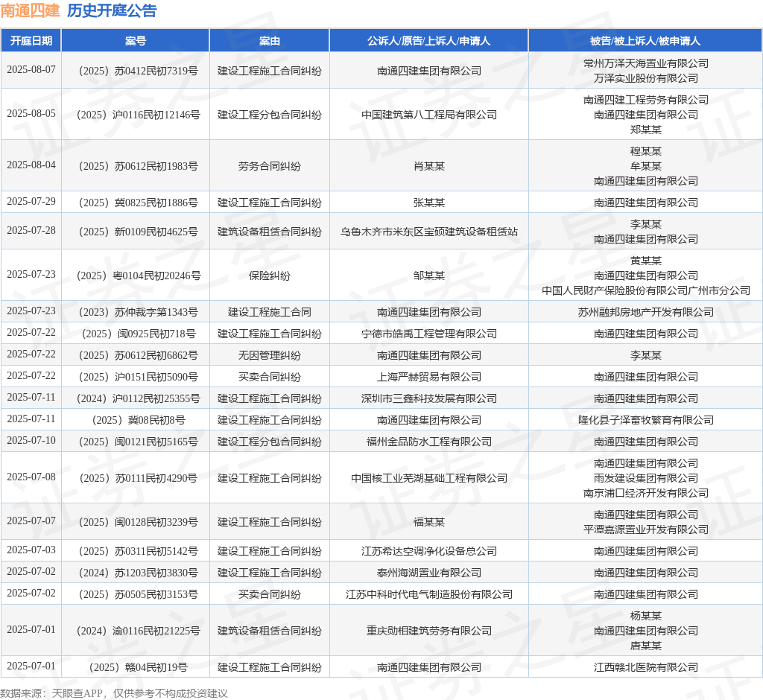Click the 劳务合同纠纷 case cause
This screenshot has width=763, height=700.
269,166
